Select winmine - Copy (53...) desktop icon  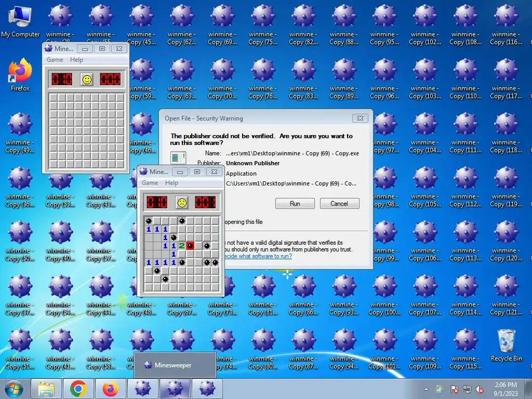60,190
